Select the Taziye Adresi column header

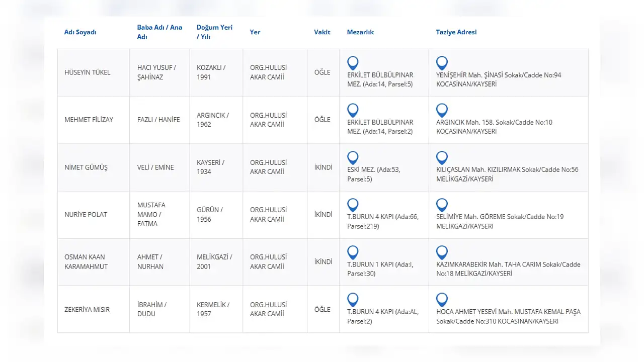456,32
